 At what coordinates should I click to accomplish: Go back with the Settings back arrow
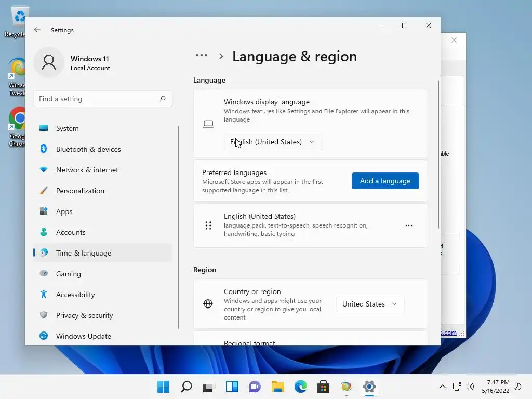[x=37, y=30]
